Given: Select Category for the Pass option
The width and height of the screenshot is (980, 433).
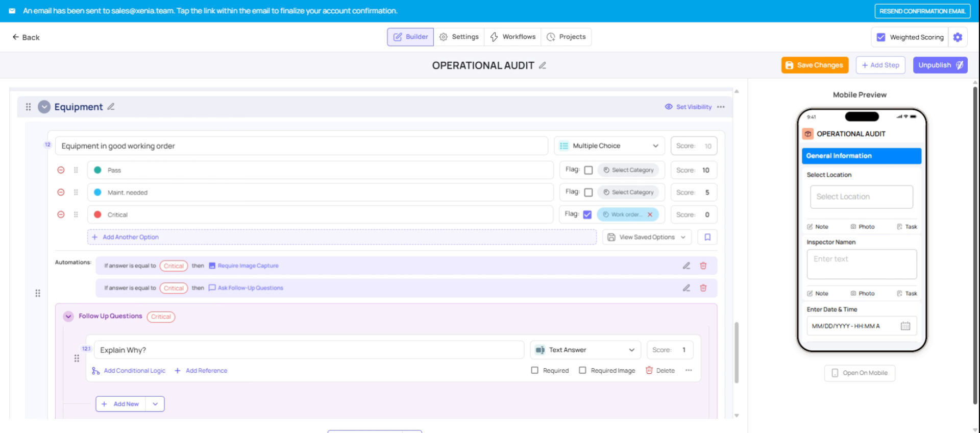Looking at the screenshot, I should (x=628, y=170).
